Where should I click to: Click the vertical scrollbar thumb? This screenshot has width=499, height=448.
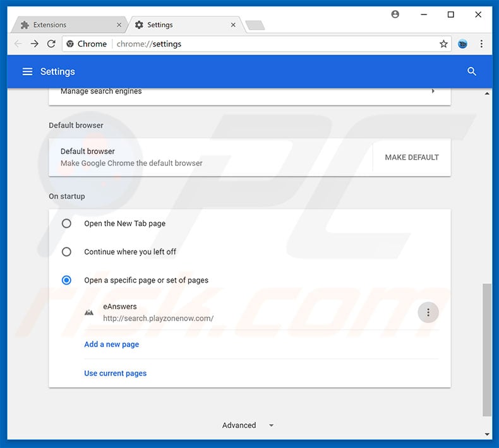[x=487, y=350]
